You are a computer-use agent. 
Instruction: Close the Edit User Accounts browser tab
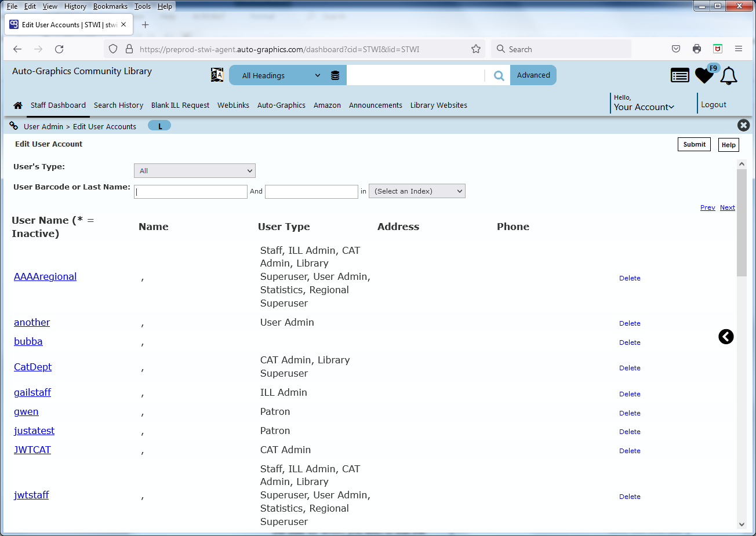(123, 25)
